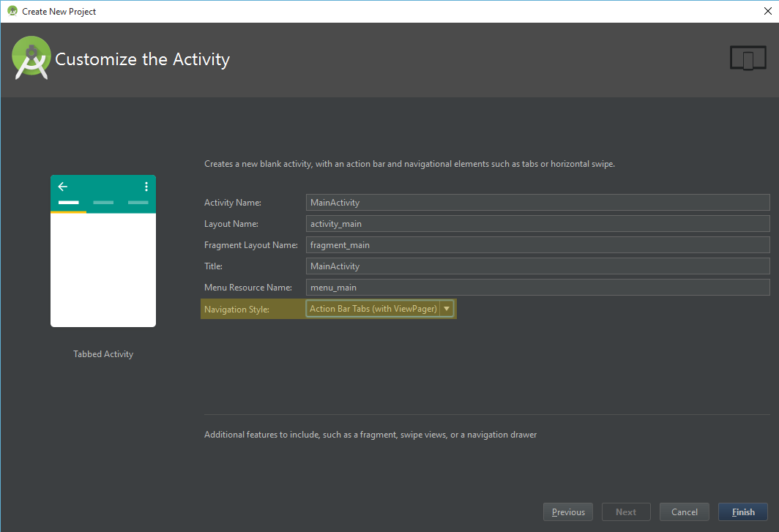The width and height of the screenshot is (779, 532).
Task: Edit the Fragment Layout Name field
Action: pyautogui.click(x=537, y=245)
